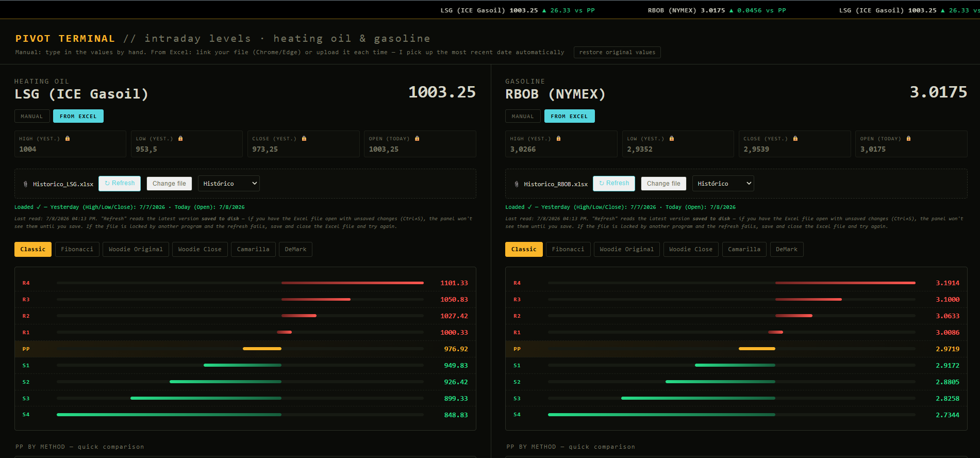Switch the LSG panel to Manual mode
This screenshot has width=980, height=458.
coord(32,116)
